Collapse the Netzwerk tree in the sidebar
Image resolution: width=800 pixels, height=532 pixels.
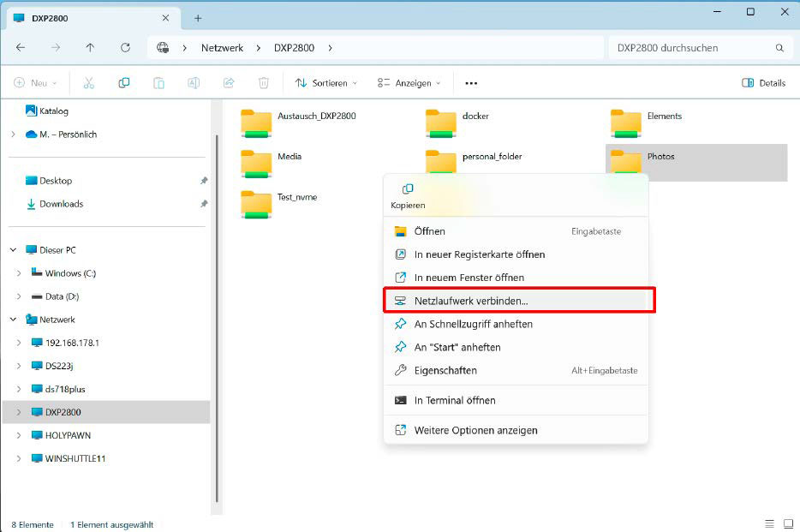13,319
